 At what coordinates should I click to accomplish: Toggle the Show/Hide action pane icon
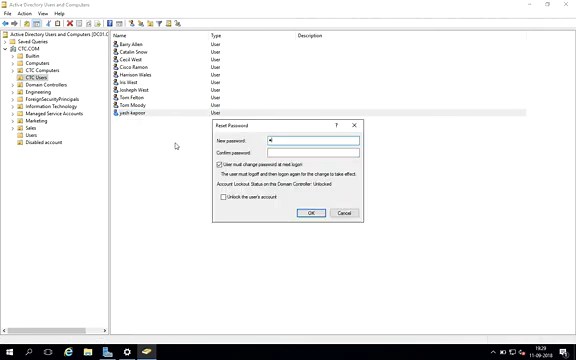(119, 24)
